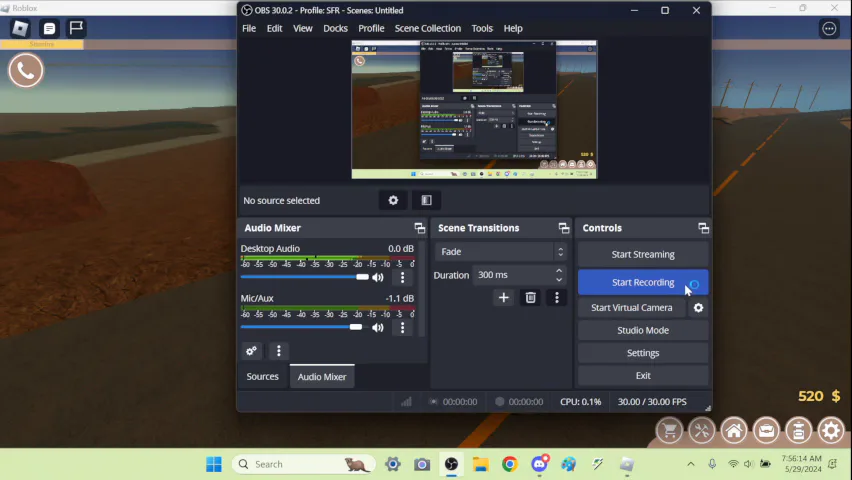Mute Mic/Aux speaker icon
Screen dimensions: 852x480
pyautogui.click(x=378, y=327)
